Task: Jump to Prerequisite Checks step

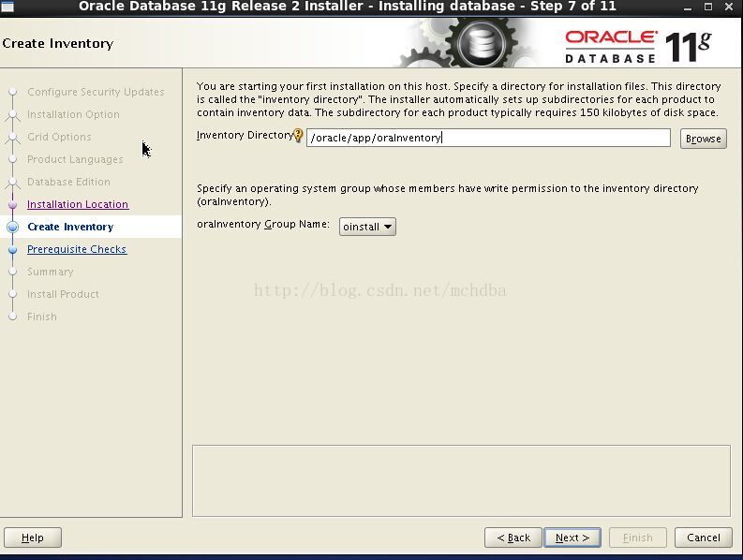Action: click(x=77, y=249)
